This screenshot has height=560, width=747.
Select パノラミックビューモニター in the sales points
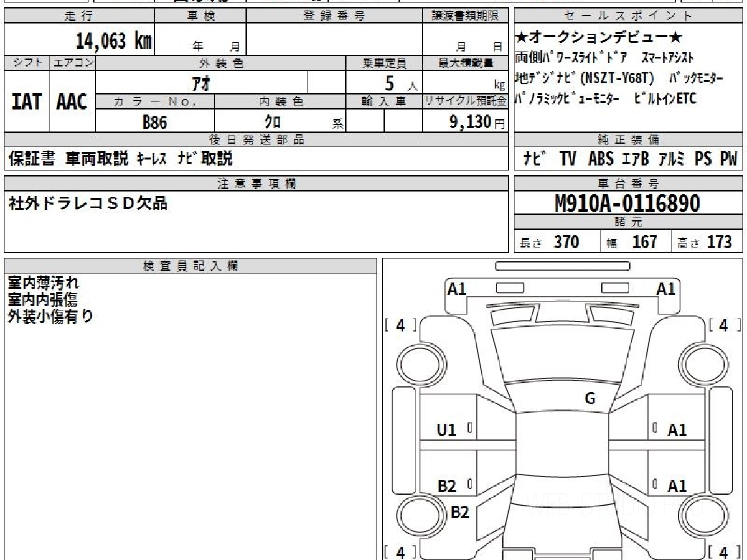point(567,98)
